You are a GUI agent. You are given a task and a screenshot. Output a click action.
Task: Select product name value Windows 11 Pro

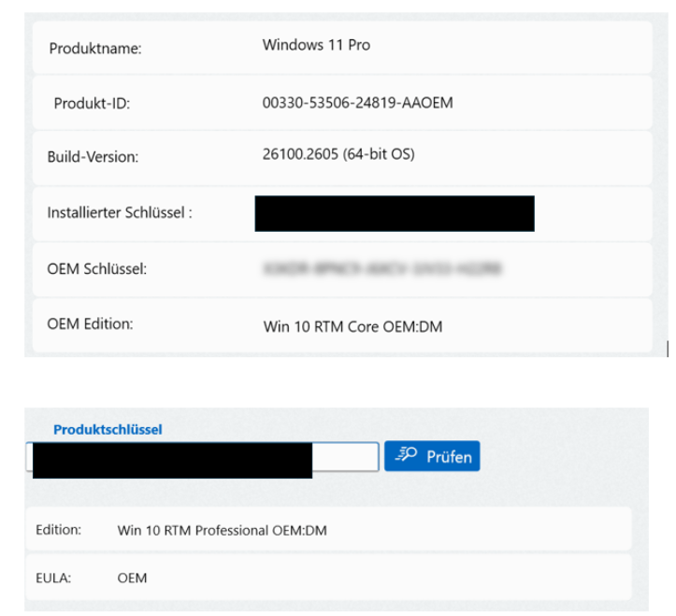316,45
